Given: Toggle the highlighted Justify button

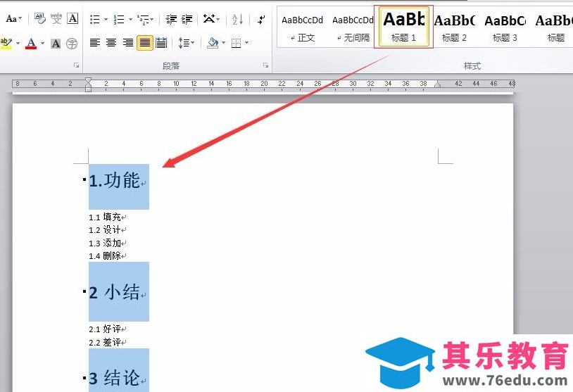Looking at the screenshot, I should click(145, 43).
